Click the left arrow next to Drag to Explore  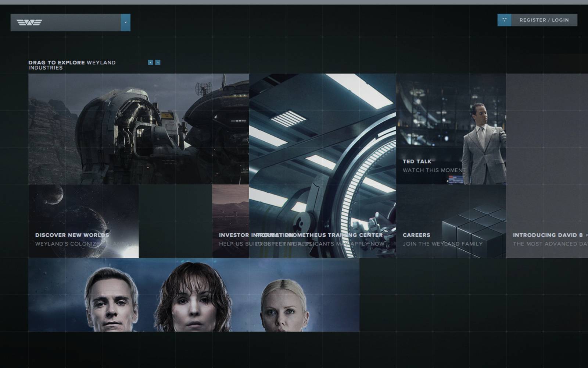click(x=150, y=63)
